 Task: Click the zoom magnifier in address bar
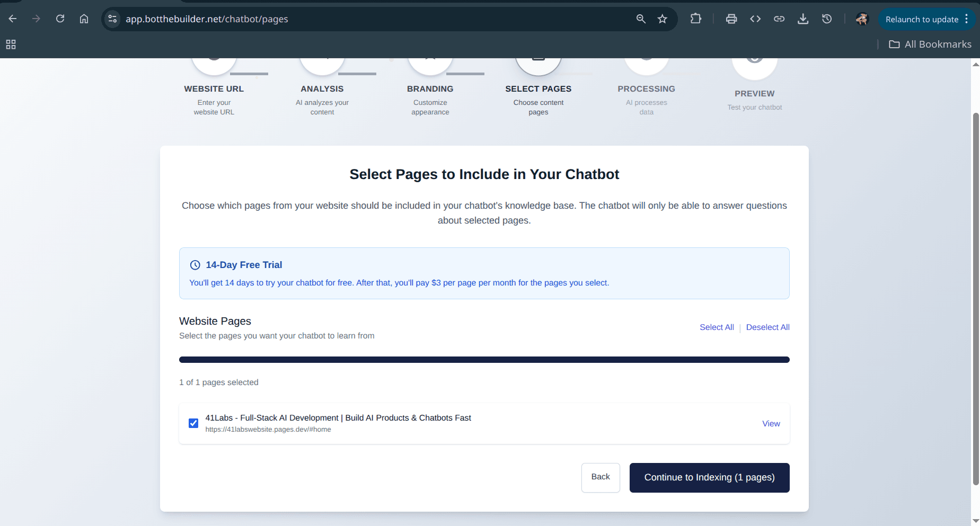641,19
